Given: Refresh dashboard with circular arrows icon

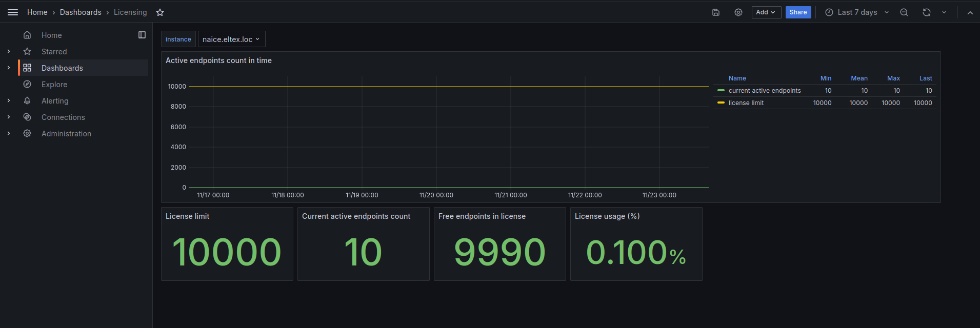Looking at the screenshot, I should coord(927,12).
